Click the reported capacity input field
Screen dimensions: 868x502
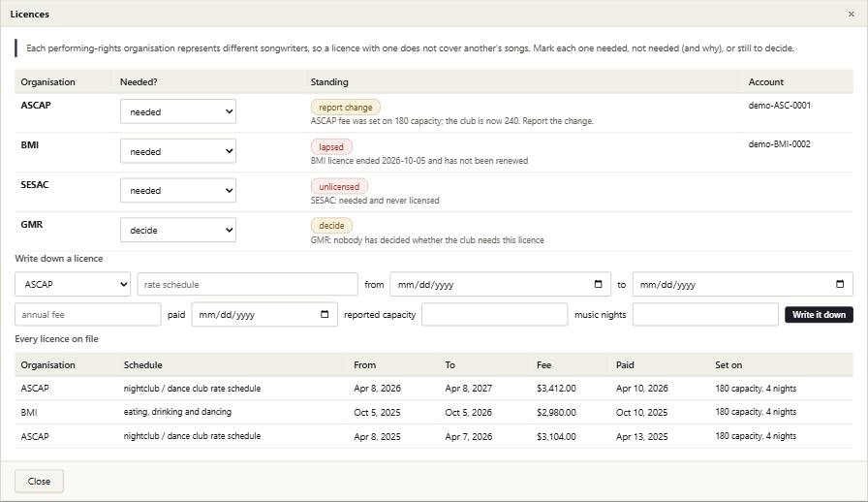tap(494, 314)
